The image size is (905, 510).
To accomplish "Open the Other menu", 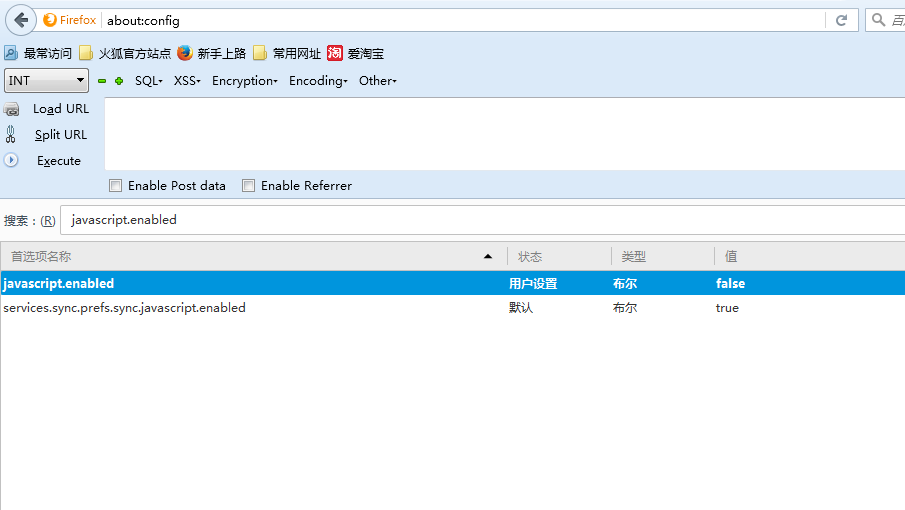I will coord(378,81).
